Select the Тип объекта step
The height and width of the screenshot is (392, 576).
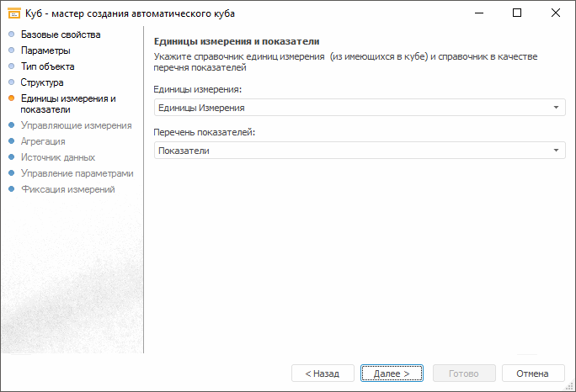pos(47,66)
